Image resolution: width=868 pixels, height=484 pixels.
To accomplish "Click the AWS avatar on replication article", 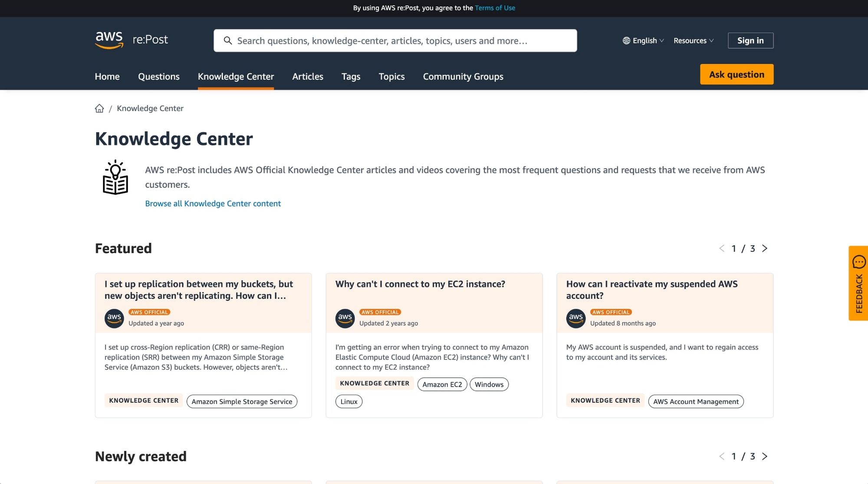I will (114, 319).
